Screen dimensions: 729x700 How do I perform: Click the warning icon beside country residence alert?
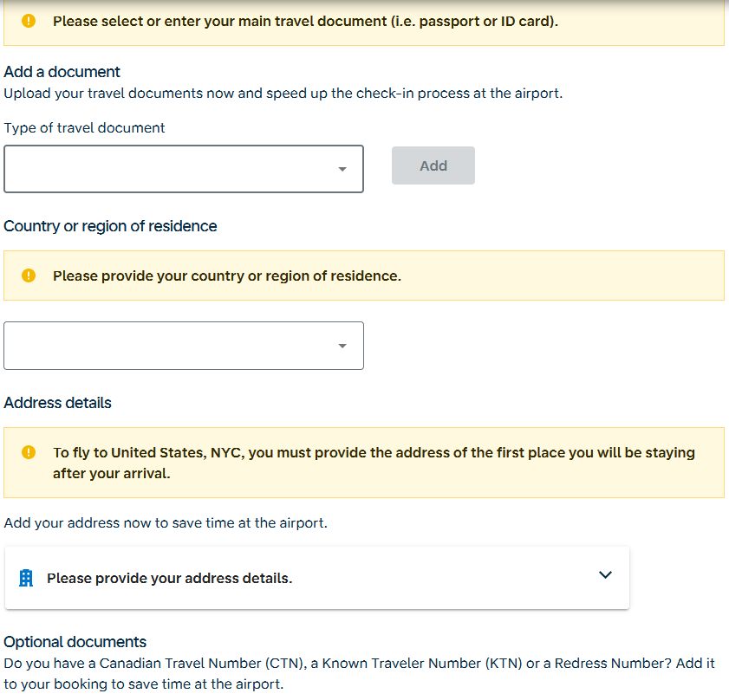click(29, 275)
